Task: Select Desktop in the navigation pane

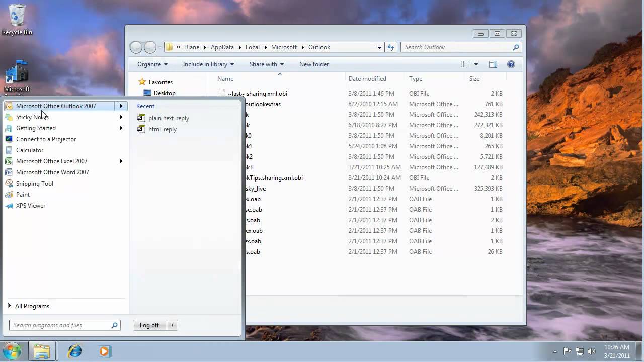Action: (x=165, y=93)
